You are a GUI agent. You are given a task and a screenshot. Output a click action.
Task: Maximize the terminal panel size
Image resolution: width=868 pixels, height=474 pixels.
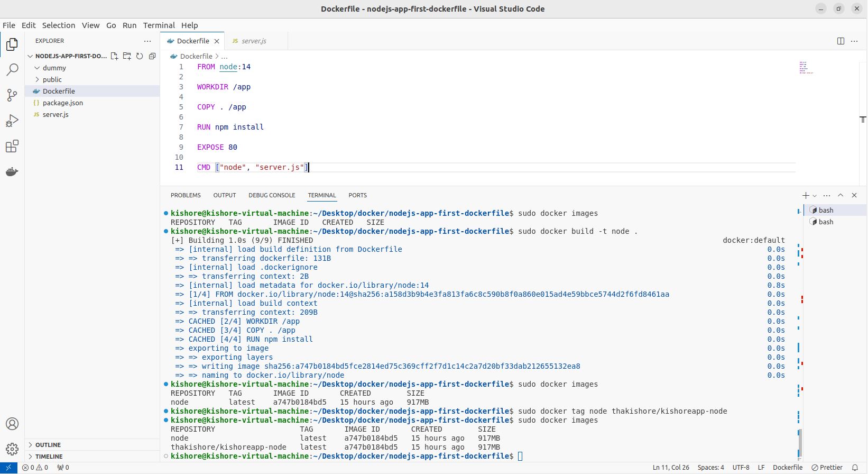pyautogui.click(x=841, y=195)
